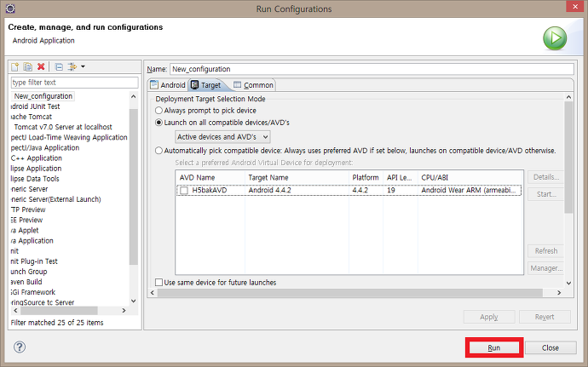Click Android 4.4.2 target cell
Viewport: 588px width, 367px height.
(269, 190)
